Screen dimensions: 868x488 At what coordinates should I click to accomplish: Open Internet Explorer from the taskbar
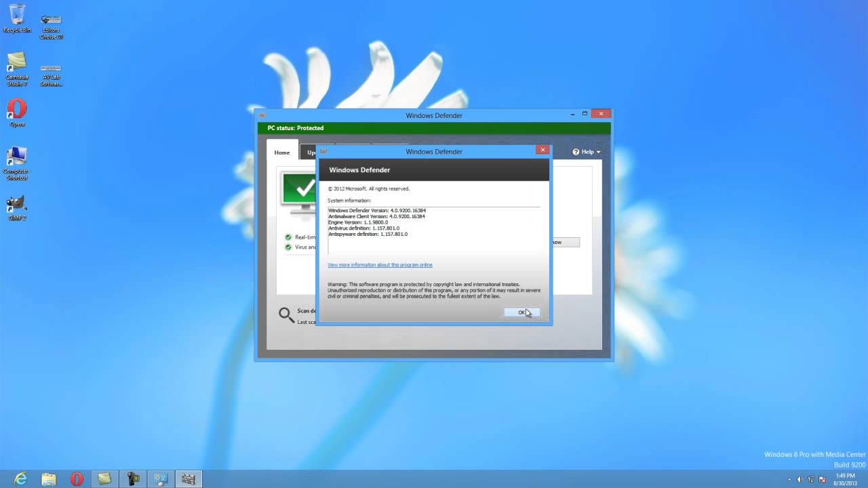click(x=20, y=479)
